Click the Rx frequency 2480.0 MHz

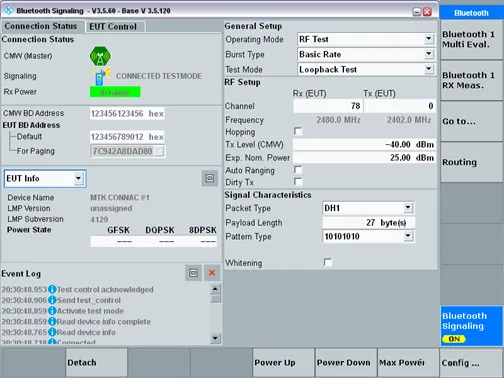(339, 120)
